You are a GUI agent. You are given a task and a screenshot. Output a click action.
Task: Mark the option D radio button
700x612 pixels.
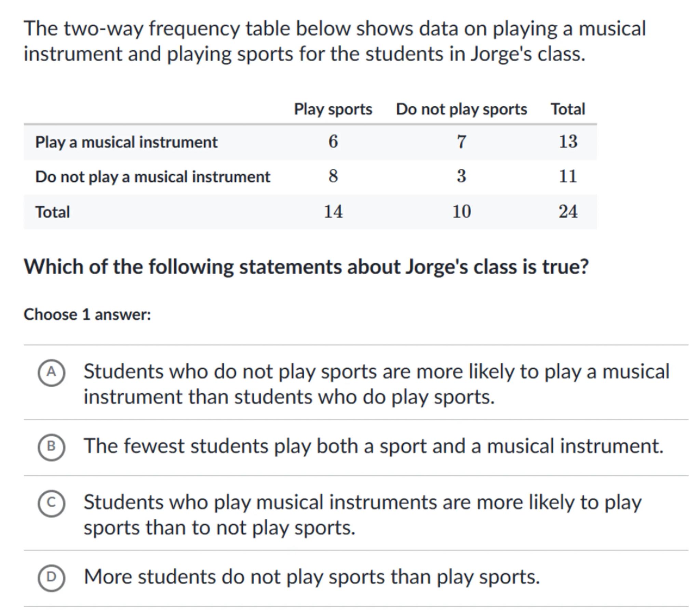click(x=51, y=578)
